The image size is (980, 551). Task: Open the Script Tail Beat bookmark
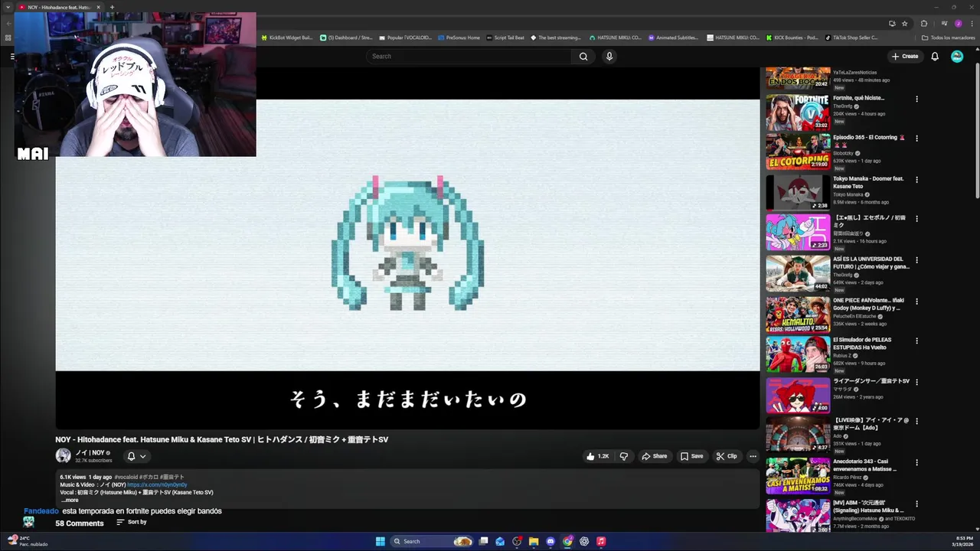506,37
